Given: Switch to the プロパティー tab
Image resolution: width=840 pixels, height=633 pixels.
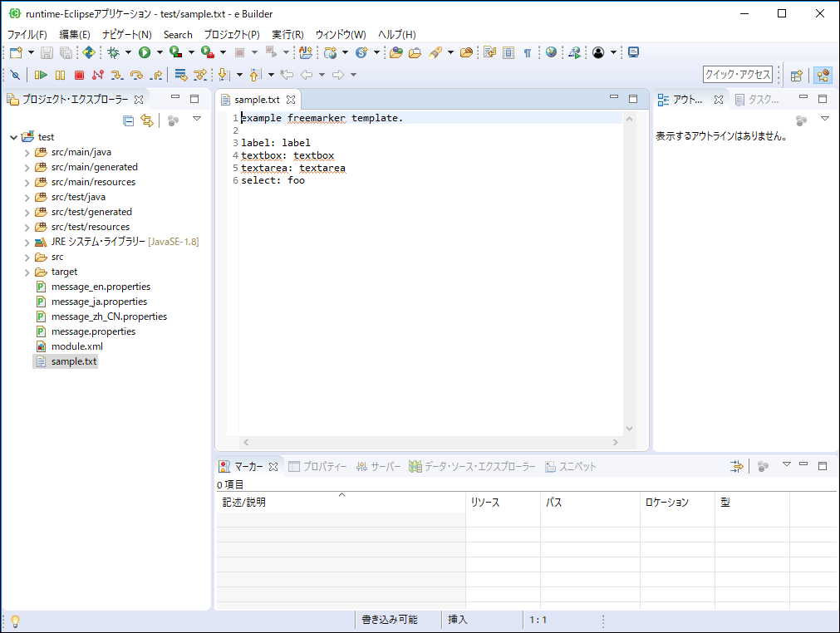Looking at the screenshot, I should pyautogui.click(x=317, y=467).
